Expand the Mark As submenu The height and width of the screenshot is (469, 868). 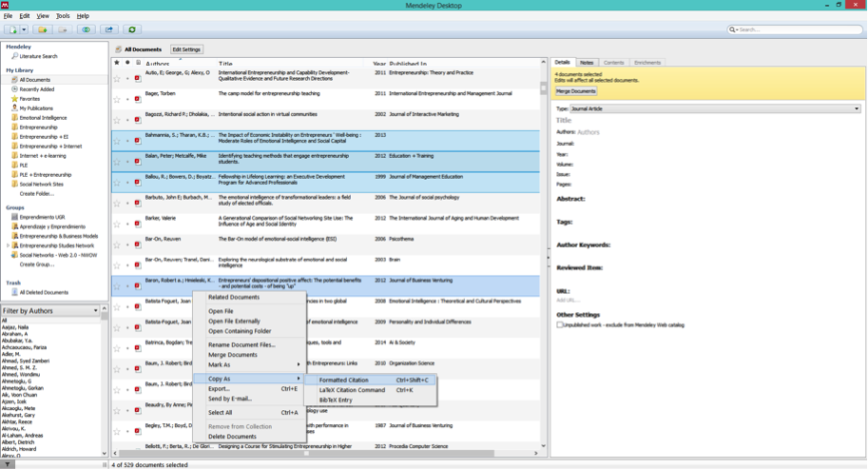pyautogui.click(x=249, y=365)
